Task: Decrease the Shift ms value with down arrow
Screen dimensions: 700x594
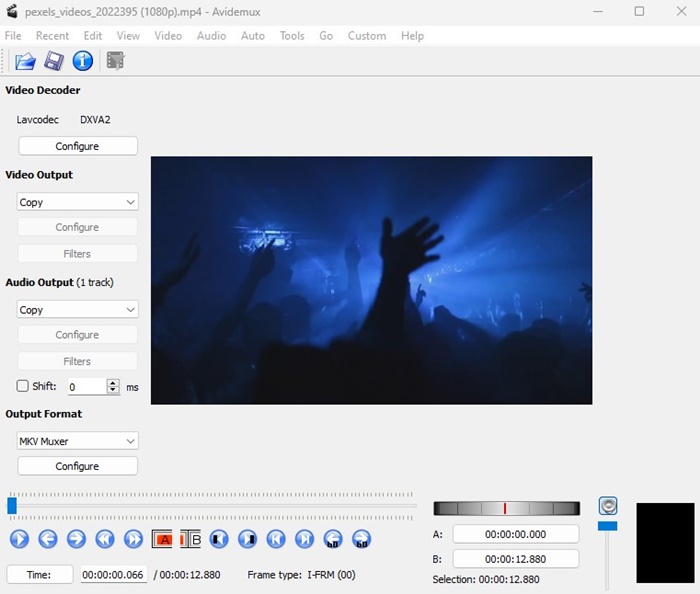Action: pyautogui.click(x=113, y=390)
